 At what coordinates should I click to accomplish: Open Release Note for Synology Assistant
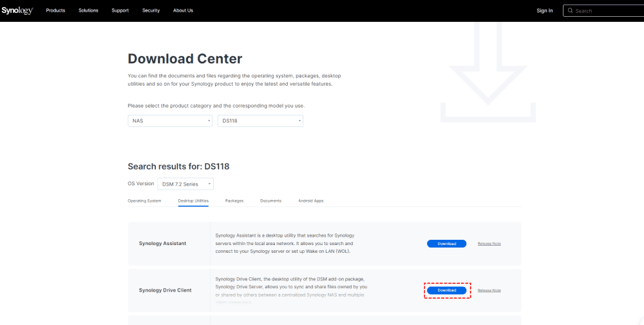pos(489,244)
